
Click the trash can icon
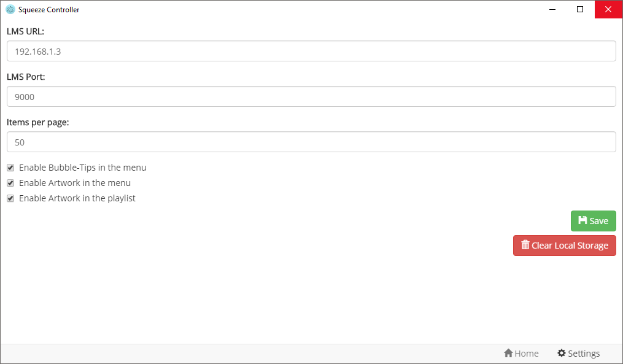click(x=525, y=245)
